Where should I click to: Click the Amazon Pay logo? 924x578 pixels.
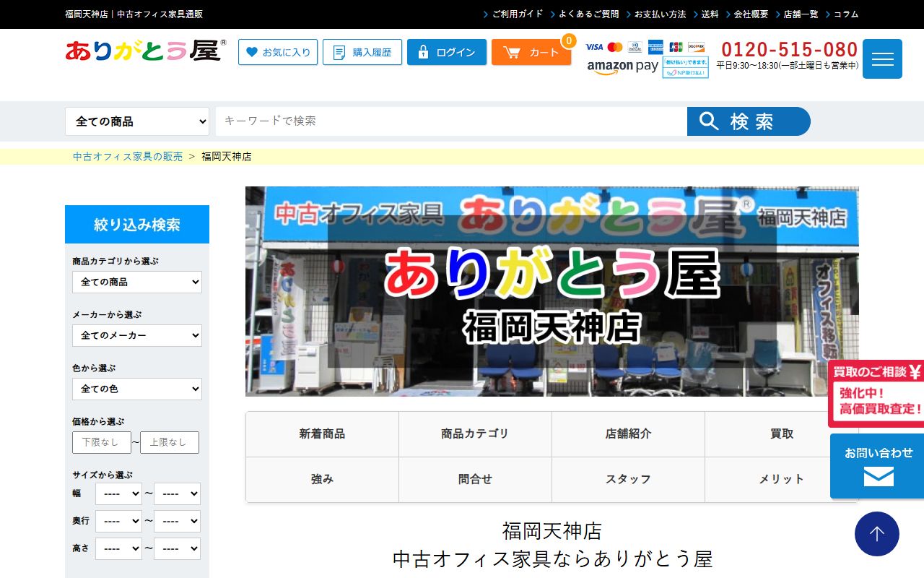coord(623,66)
